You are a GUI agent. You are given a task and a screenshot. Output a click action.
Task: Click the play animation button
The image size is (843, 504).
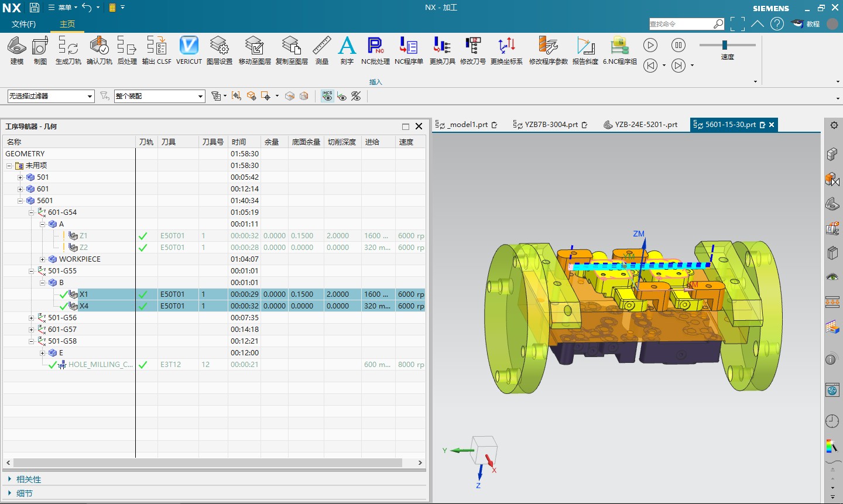(650, 45)
